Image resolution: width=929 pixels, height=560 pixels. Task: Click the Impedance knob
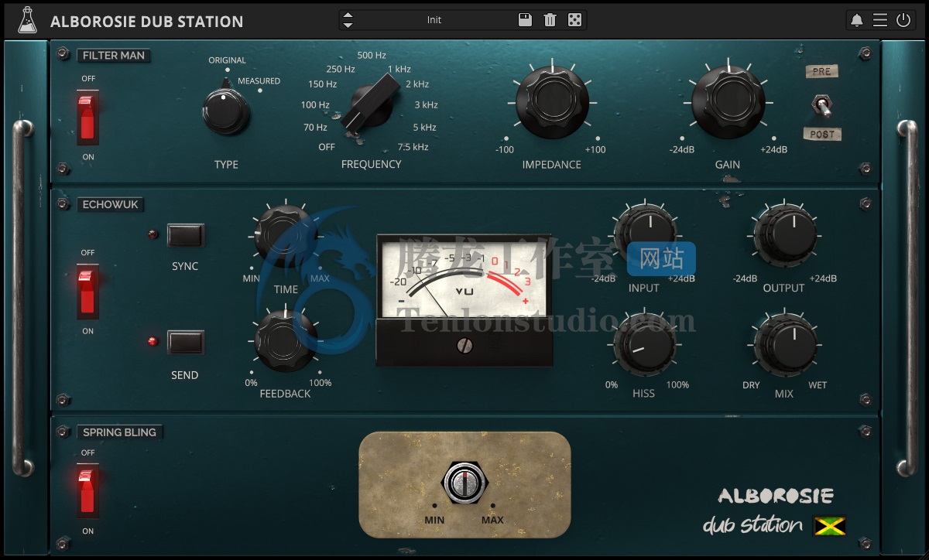(551, 101)
